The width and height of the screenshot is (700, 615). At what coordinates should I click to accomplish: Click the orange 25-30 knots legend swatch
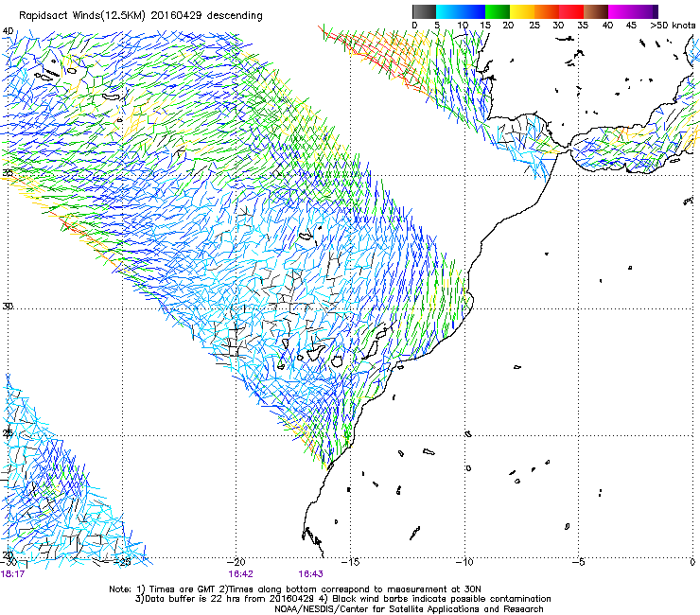pos(547,11)
